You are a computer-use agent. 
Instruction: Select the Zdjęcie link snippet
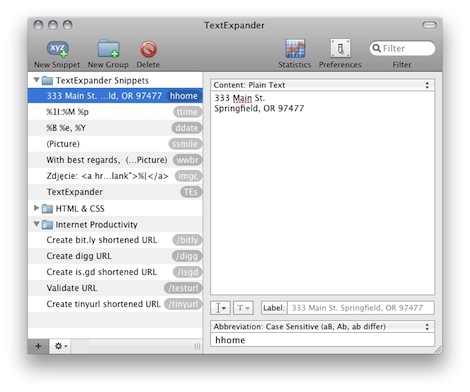[x=115, y=176]
